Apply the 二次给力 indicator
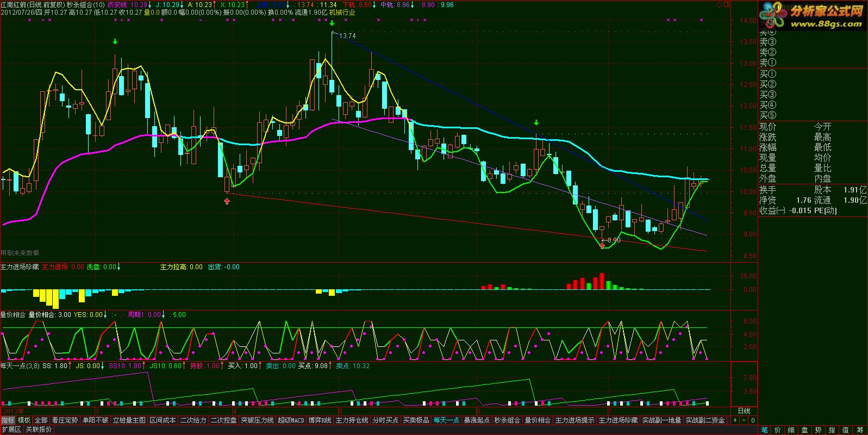The width and height of the screenshot is (868, 435). pos(193,420)
